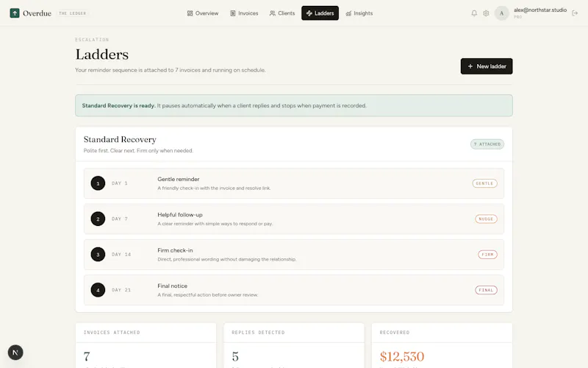
Task: Click the Overdue green arrow logo icon
Action: (15, 13)
